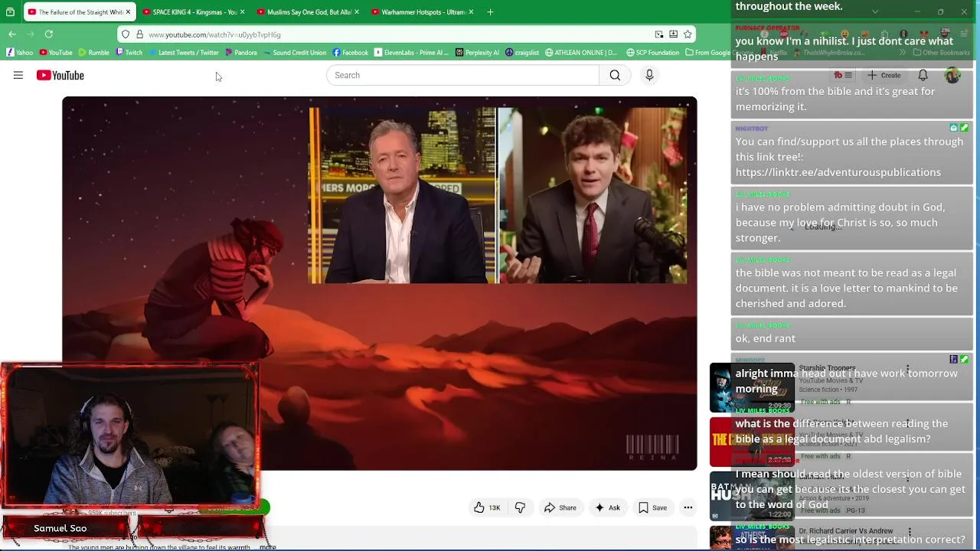Viewport: 980px width, 551px height.
Task: Open the Sound Credit Union bookmark
Action: pos(295,53)
